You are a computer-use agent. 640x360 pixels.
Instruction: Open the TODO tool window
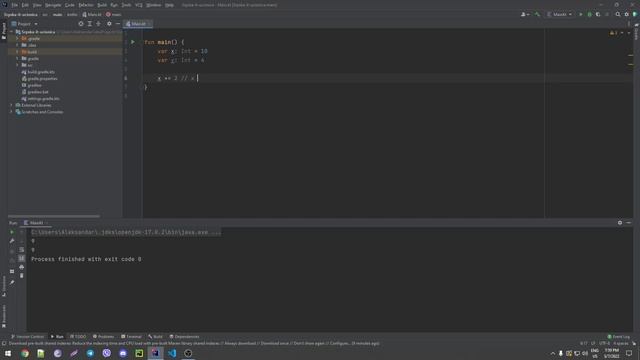[78, 336]
